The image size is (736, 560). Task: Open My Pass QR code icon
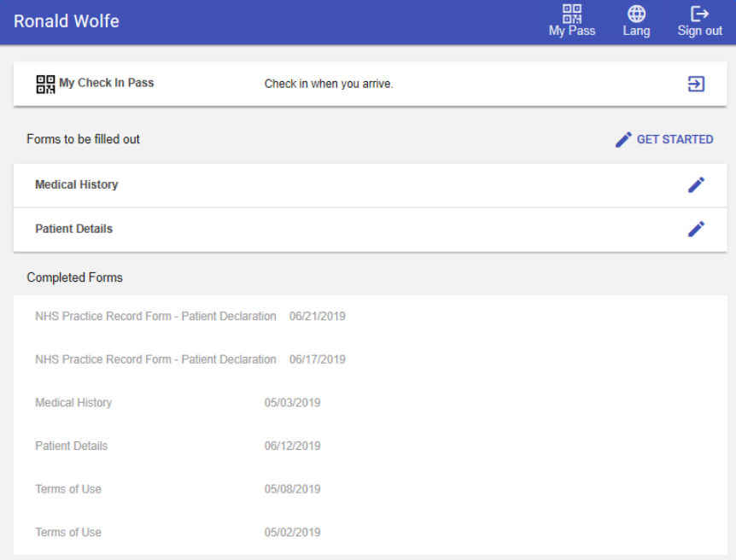pos(571,14)
